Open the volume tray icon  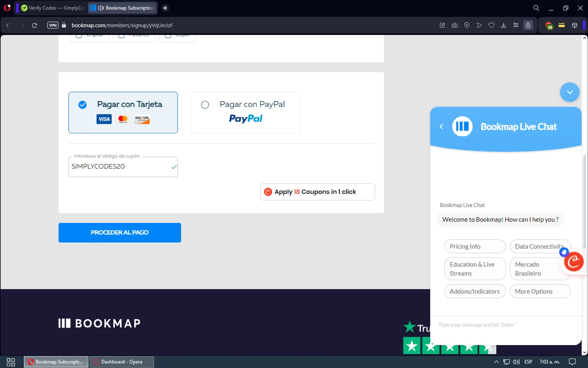(x=516, y=362)
